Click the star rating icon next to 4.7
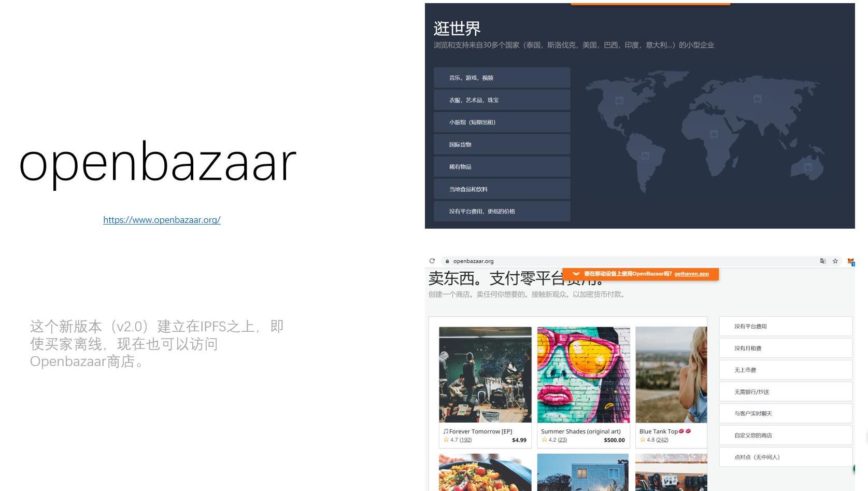868x491 pixels. pyautogui.click(x=446, y=440)
